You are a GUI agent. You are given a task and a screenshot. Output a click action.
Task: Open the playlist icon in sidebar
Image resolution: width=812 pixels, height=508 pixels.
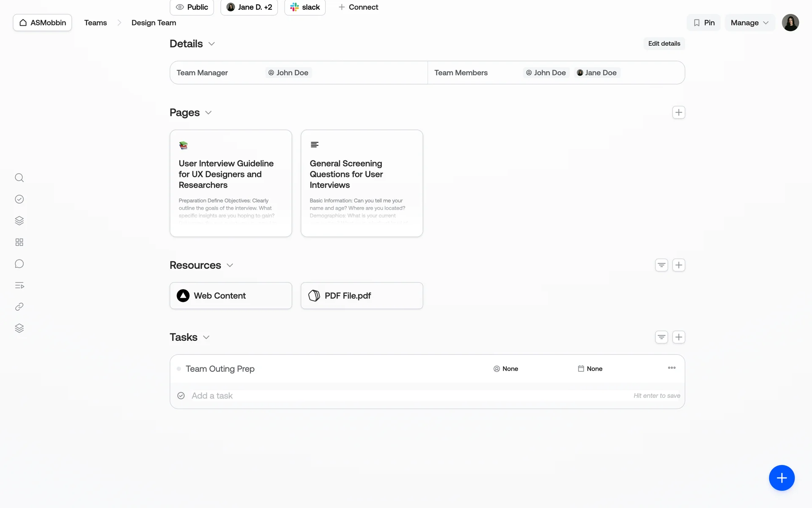[19, 285]
